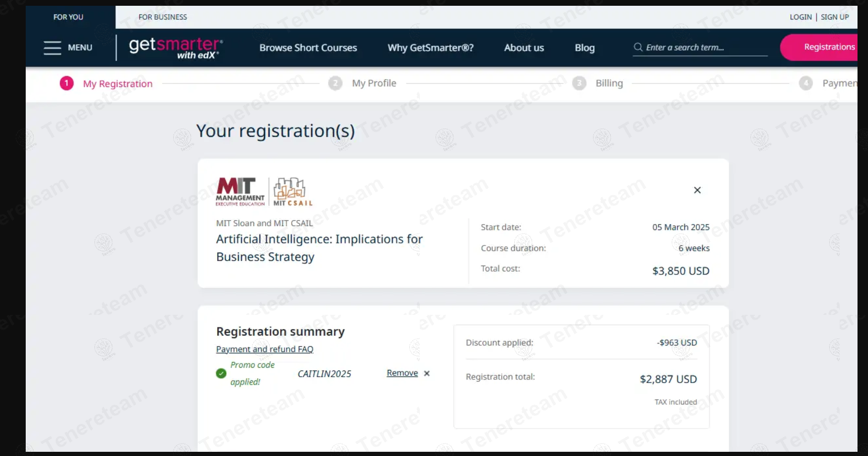The width and height of the screenshot is (868, 456).
Task: Click the search magnifier icon
Action: click(638, 47)
